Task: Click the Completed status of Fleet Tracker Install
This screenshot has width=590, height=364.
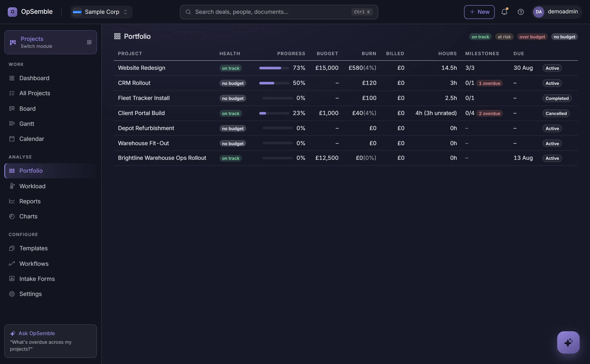Action: coord(557,98)
